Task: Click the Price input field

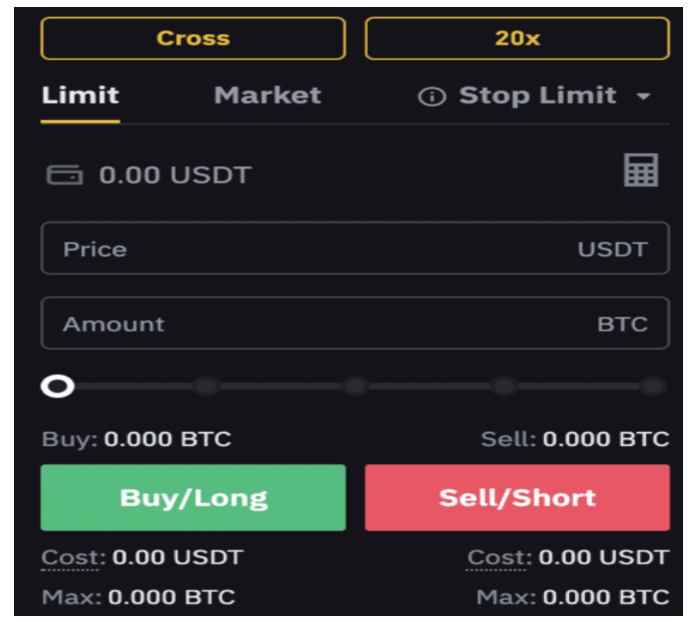Action: click(x=355, y=248)
